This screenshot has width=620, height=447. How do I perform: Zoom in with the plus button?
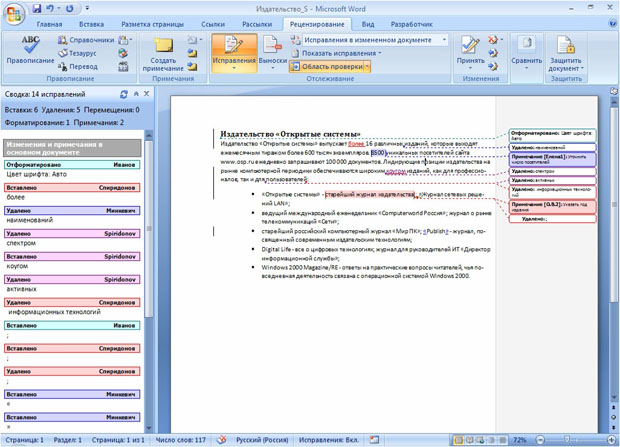click(612, 440)
